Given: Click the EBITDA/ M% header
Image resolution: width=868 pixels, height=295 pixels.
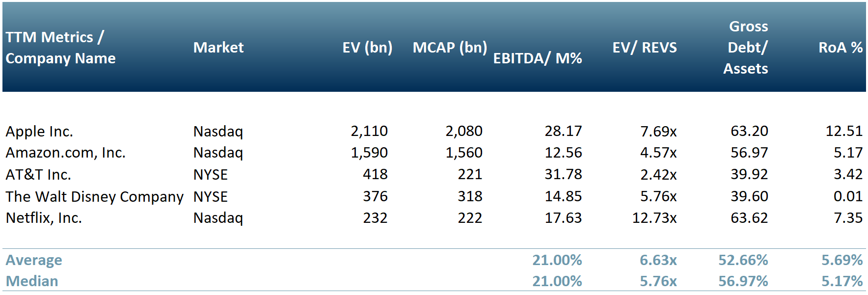Looking at the screenshot, I should tap(537, 58).
